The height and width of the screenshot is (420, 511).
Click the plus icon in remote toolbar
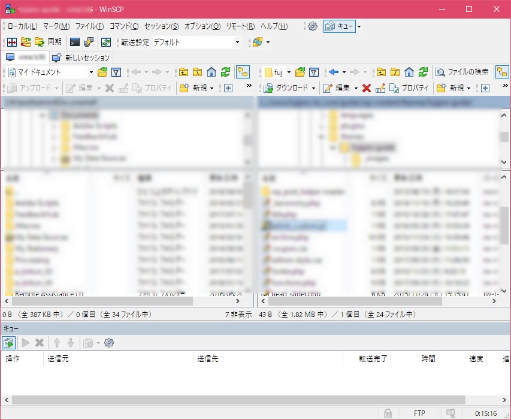(x=485, y=88)
